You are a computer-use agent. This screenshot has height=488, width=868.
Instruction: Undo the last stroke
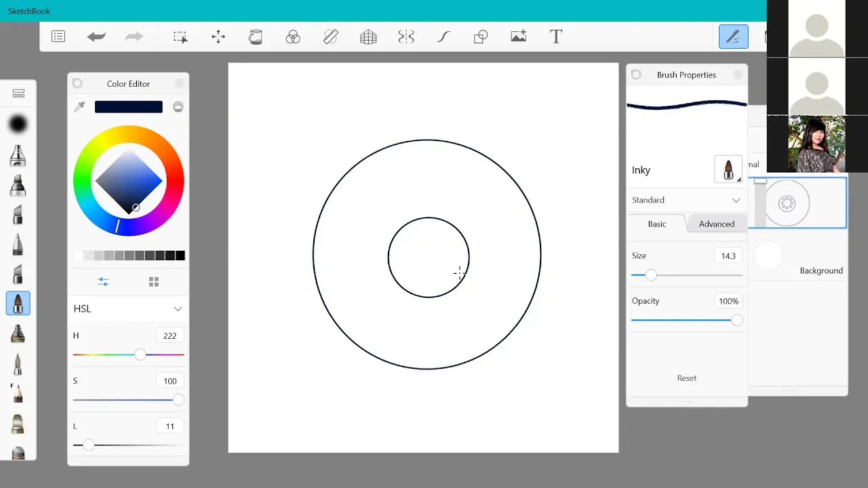tap(96, 37)
